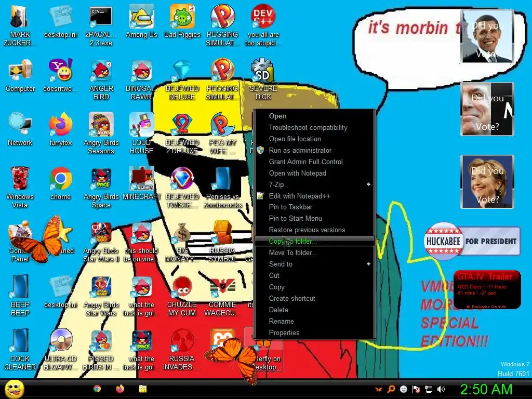Choose Delete in the context menu
Screen dimensions: 532x399
314,310
